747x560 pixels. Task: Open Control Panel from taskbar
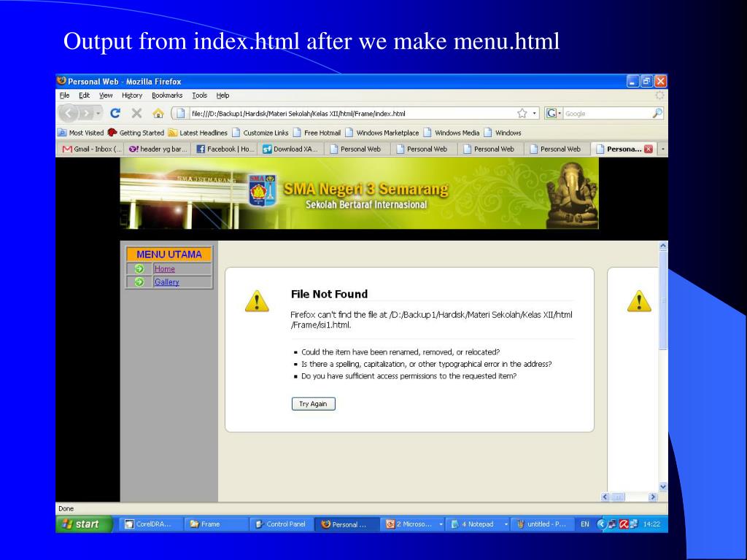[281, 524]
